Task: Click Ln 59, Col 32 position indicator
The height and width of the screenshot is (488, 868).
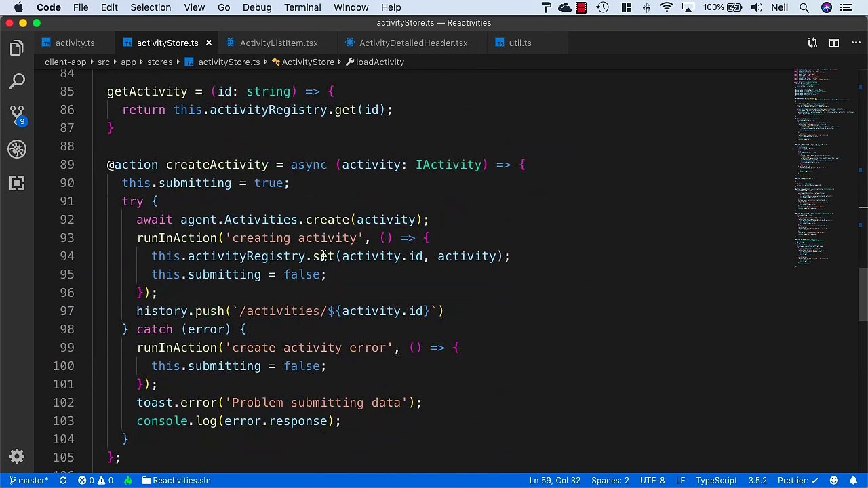Action: point(555,481)
